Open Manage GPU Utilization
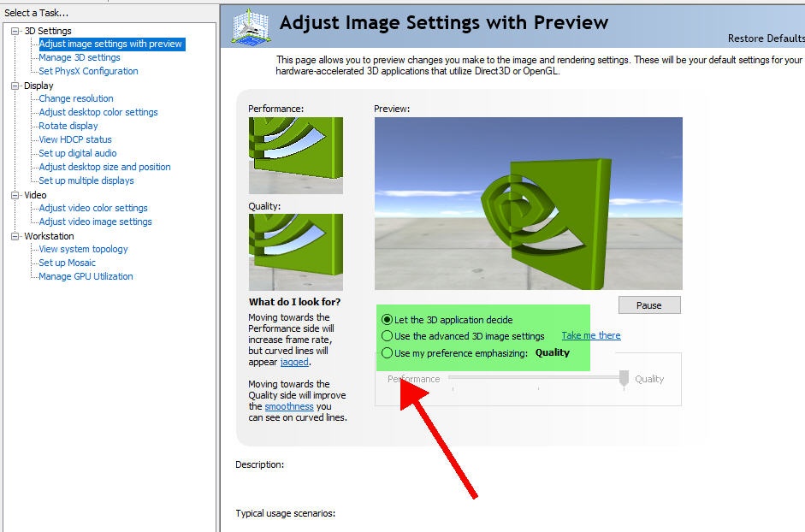 (86, 276)
